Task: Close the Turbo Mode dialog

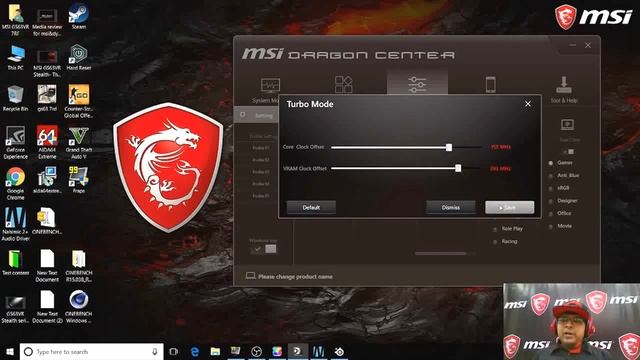Action: tap(528, 104)
